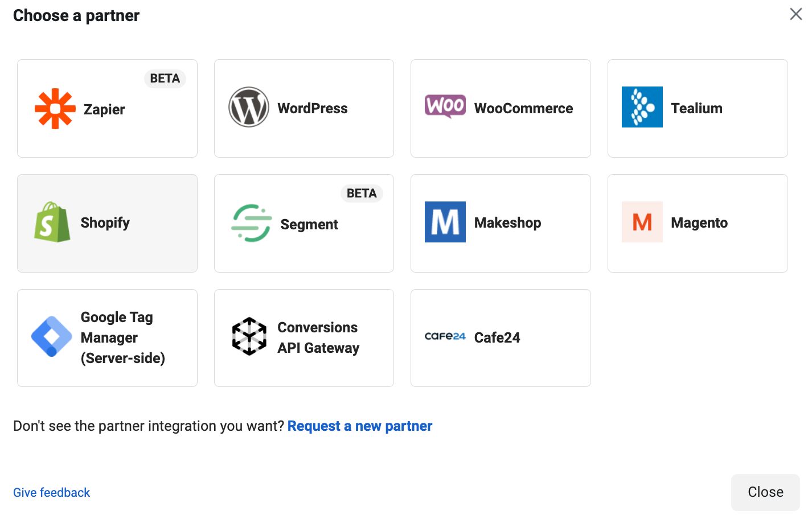This screenshot has width=812, height=519.
Task: Select the Conversions API Gateway cube icon
Action: pyautogui.click(x=249, y=337)
